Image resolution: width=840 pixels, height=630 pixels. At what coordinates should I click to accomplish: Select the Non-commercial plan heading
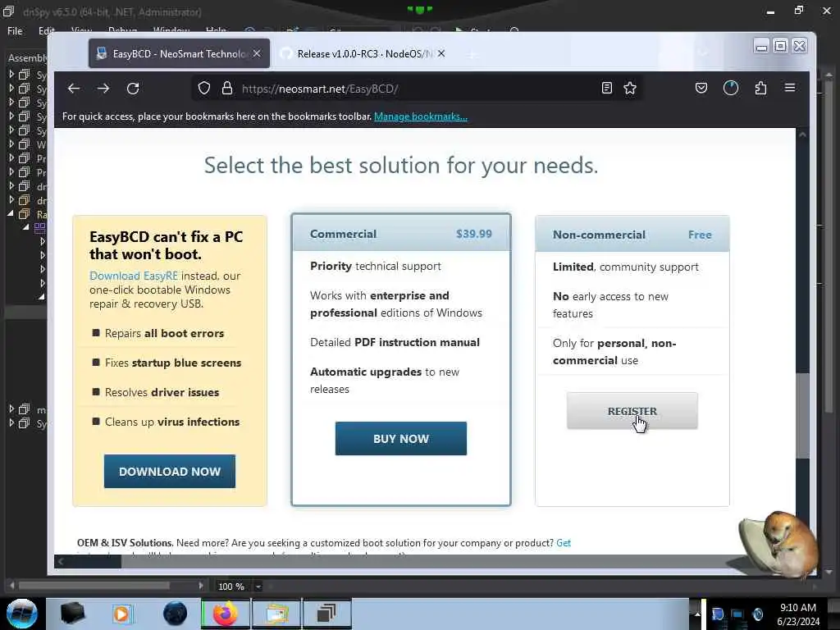tap(599, 235)
